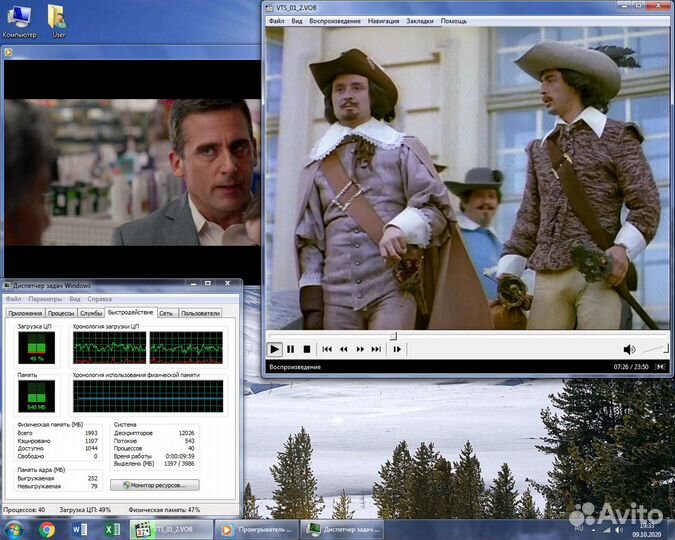Click the Выгружаемая value 252
Image resolution: width=675 pixels, height=540 pixels.
coord(93,478)
